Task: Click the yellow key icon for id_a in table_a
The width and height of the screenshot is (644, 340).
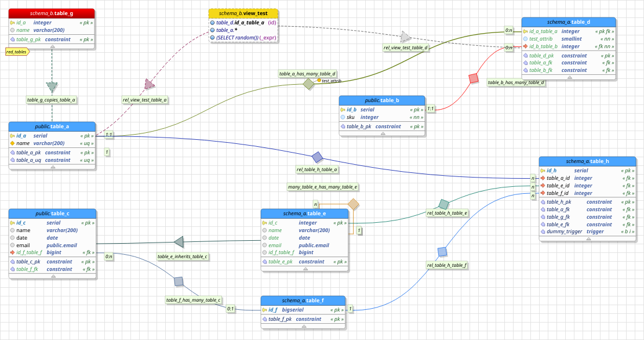Action: pyautogui.click(x=12, y=135)
